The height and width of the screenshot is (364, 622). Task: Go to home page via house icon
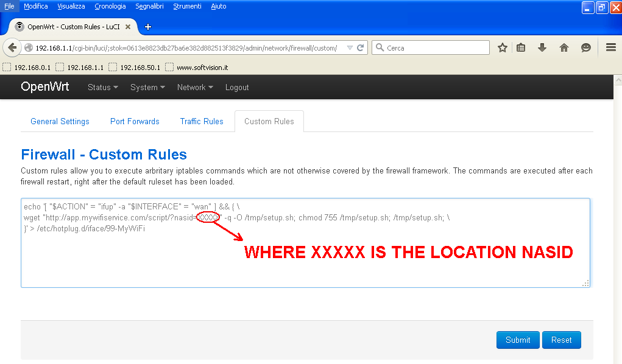tap(564, 47)
